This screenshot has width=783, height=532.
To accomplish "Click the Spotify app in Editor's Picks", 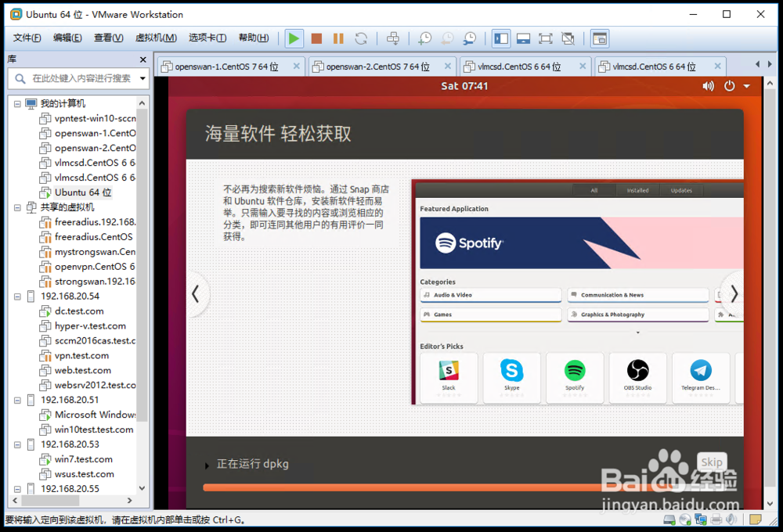I will pyautogui.click(x=575, y=377).
